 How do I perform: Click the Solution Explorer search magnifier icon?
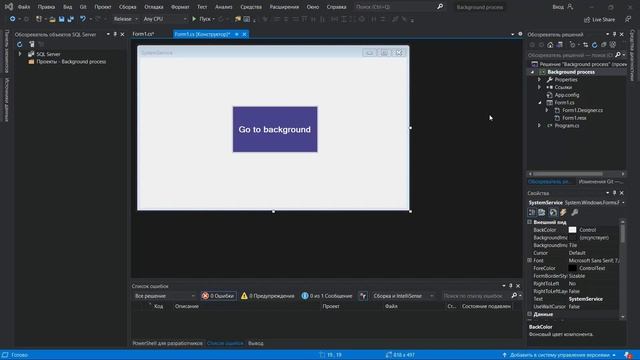[x=618, y=55]
